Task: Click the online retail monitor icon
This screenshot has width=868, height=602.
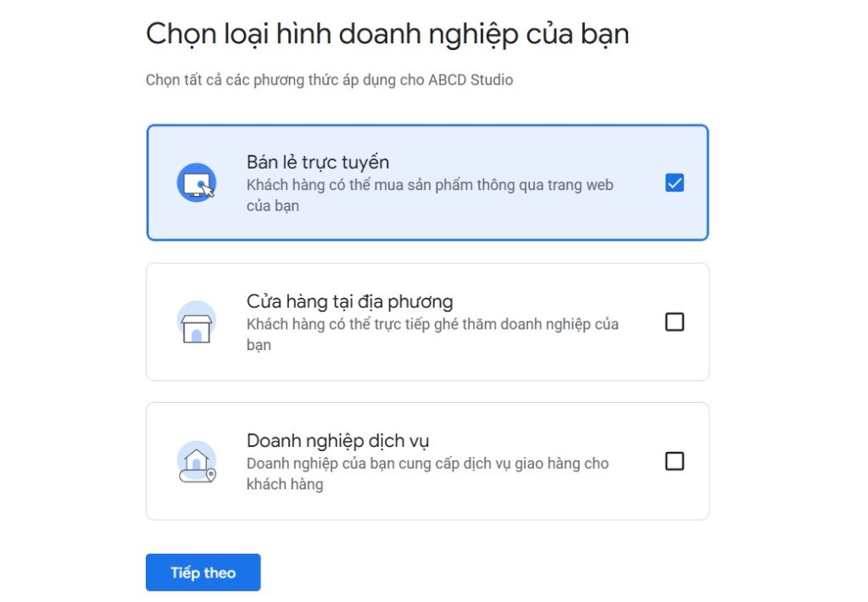Action: (197, 183)
